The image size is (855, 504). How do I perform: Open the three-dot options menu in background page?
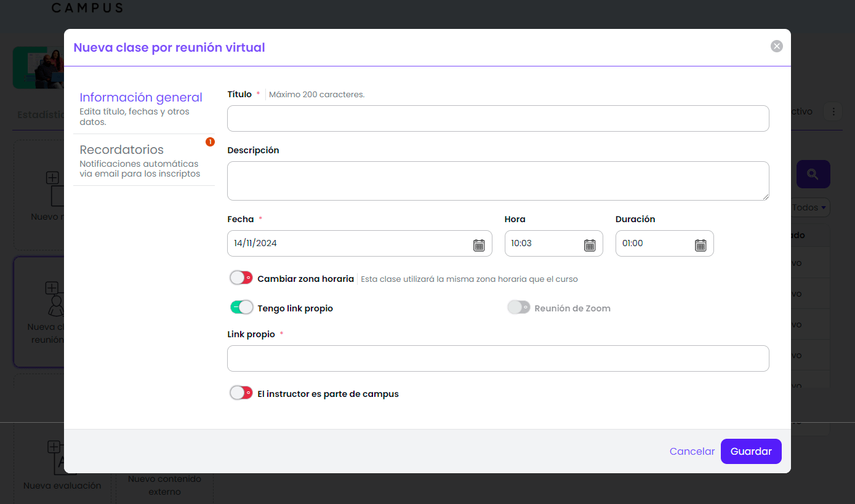[833, 111]
